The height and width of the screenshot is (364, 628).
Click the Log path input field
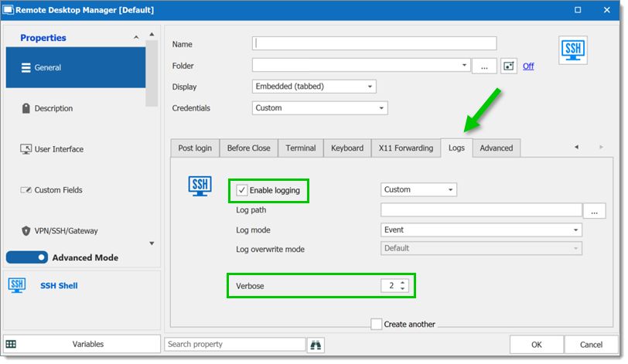[x=481, y=210]
